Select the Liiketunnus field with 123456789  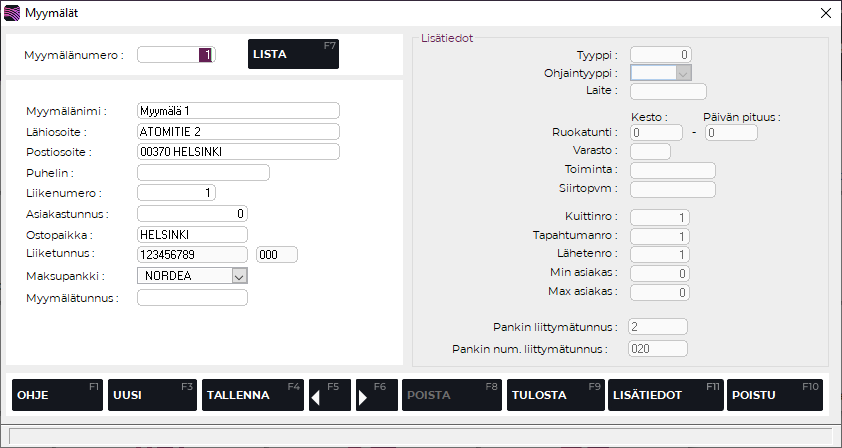coord(192,255)
